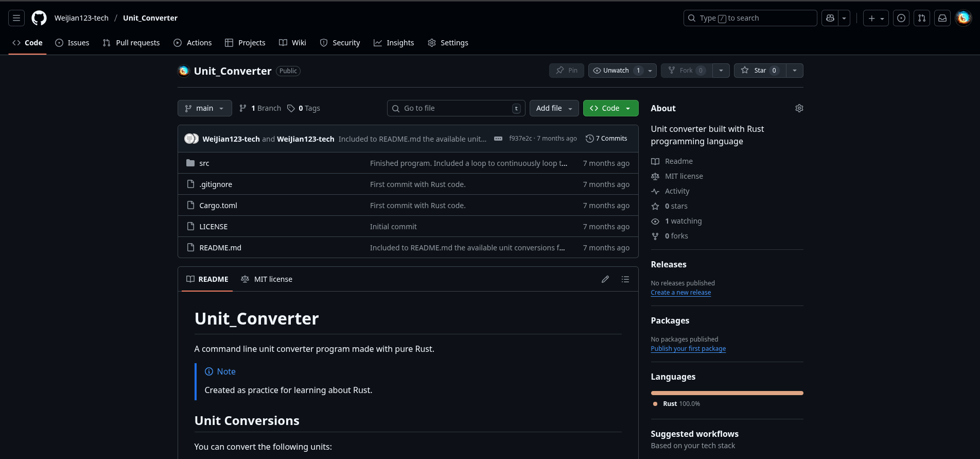Viewport: 980px width, 459px height.
Task: Click Publish your first package link
Action: [688, 349]
